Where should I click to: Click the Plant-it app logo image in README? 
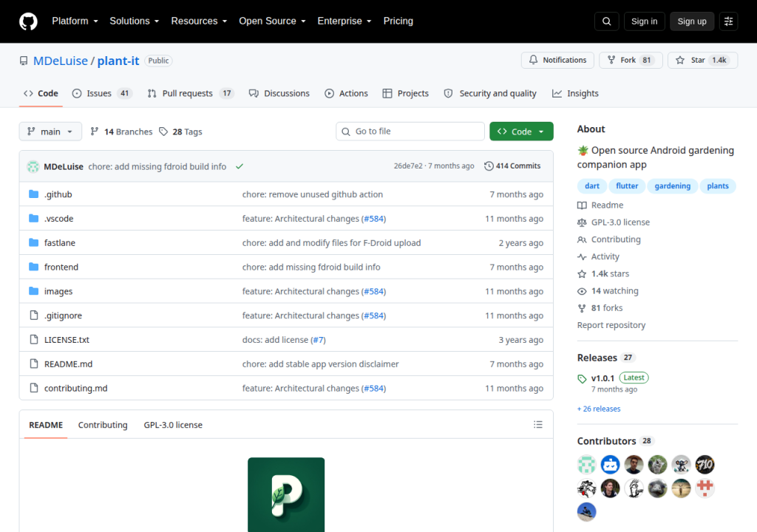click(286, 495)
